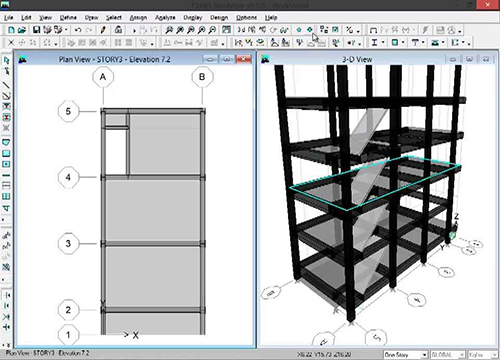
Task: Open Set Building View Options icon
Action: click(x=335, y=30)
